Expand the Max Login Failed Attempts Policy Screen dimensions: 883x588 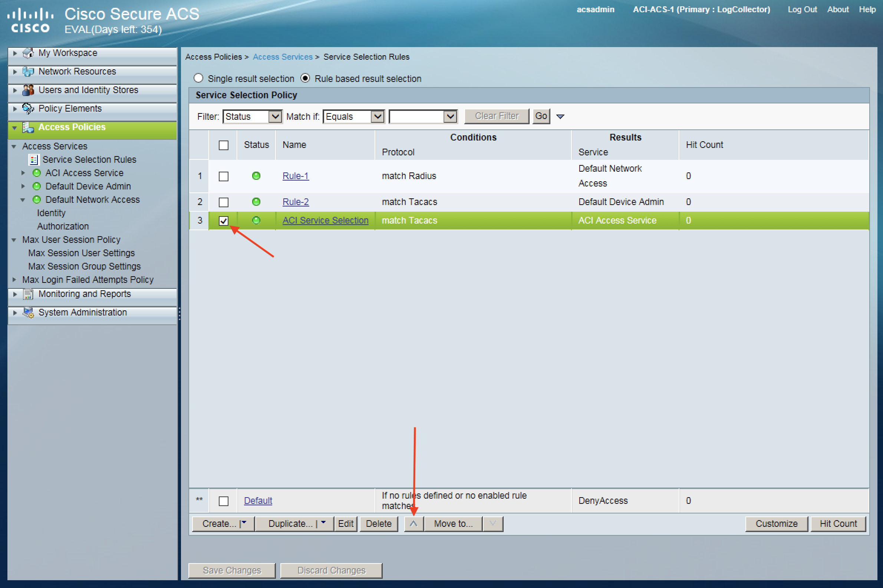click(x=14, y=280)
